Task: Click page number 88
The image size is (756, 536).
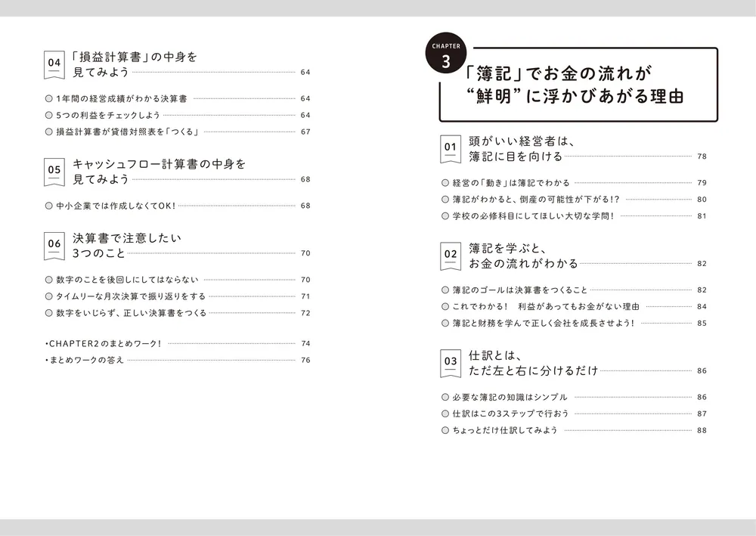Action: click(702, 430)
